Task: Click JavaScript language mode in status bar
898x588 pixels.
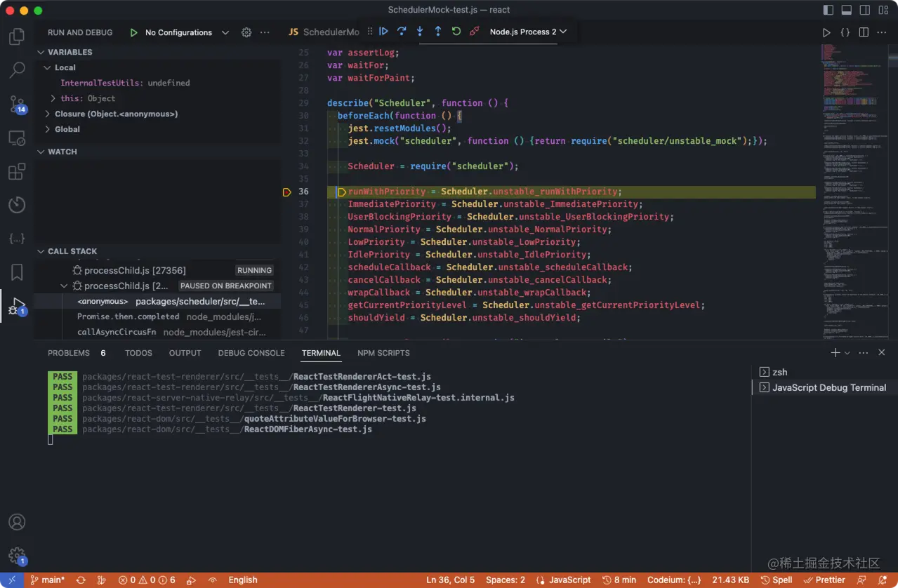Action: tap(563, 580)
